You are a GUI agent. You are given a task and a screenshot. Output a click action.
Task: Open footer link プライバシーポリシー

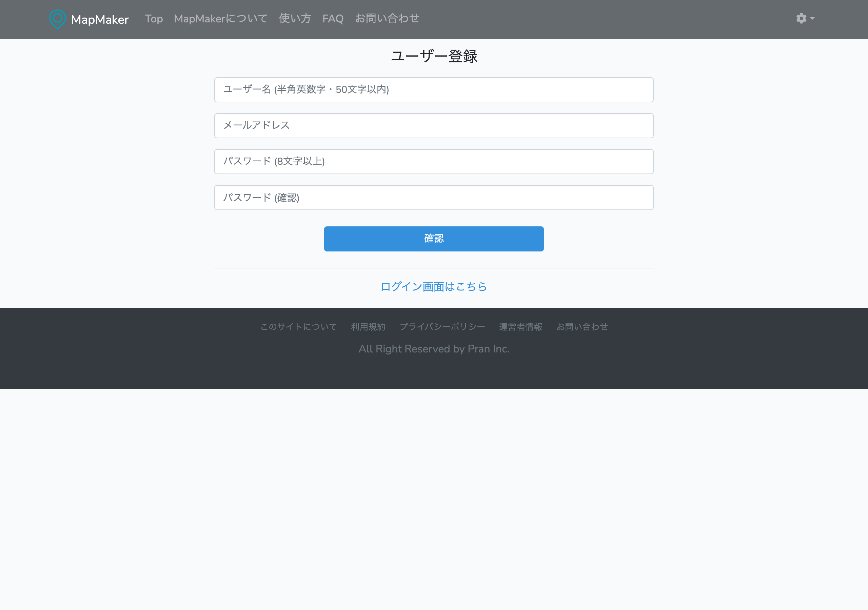click(x=442, y=327)
